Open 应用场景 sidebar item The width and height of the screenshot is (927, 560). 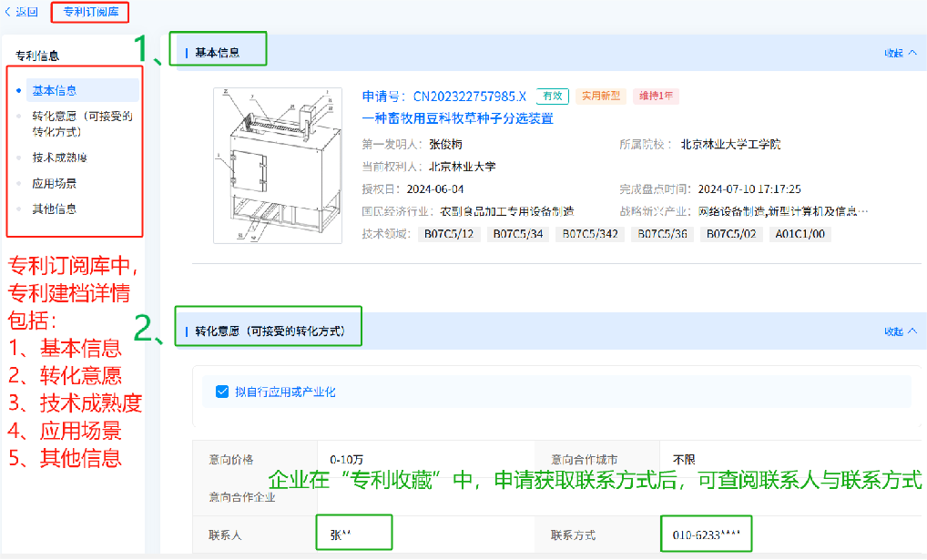coord(55,183)
